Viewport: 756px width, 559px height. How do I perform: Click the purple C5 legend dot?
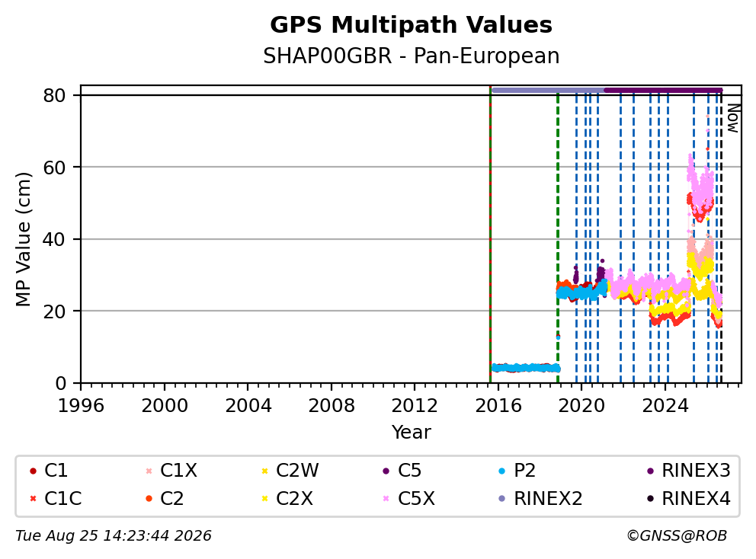click(x=386, y=471)
